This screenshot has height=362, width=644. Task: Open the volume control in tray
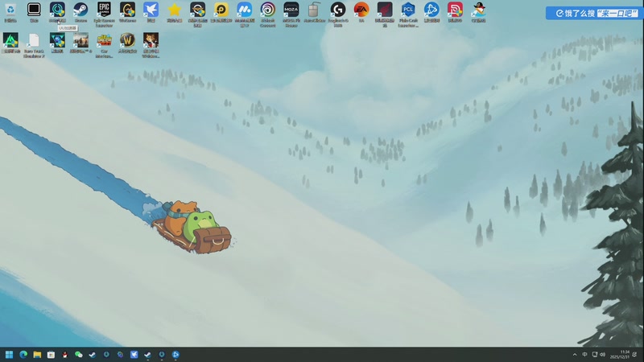click(x=602, y=355)
